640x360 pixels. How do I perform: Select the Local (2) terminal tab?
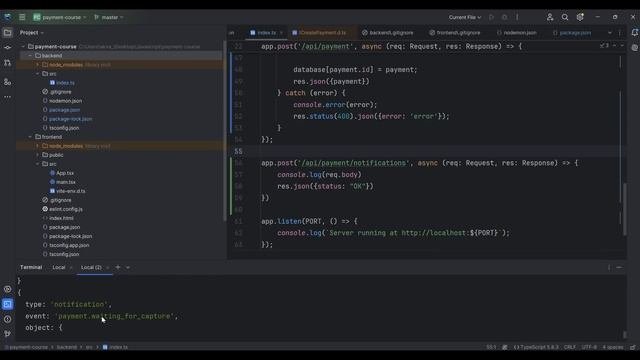(91, 268)
